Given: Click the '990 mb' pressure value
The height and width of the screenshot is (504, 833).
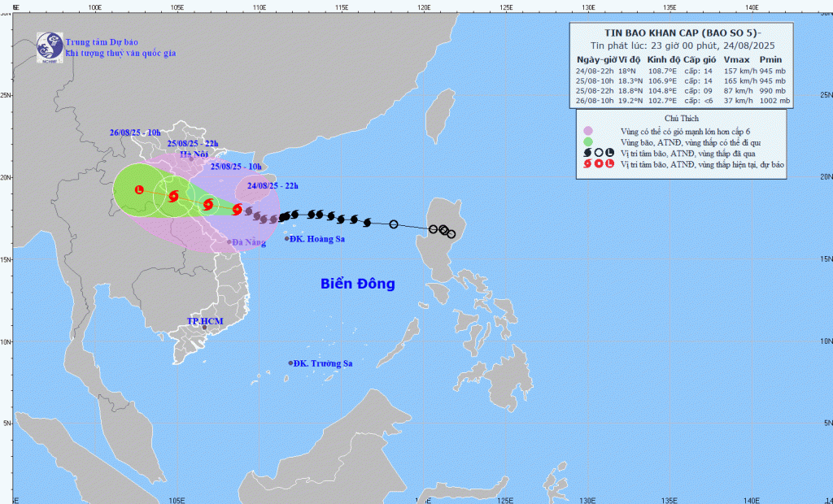Looking at the screenshot, I should click(772, 91).
